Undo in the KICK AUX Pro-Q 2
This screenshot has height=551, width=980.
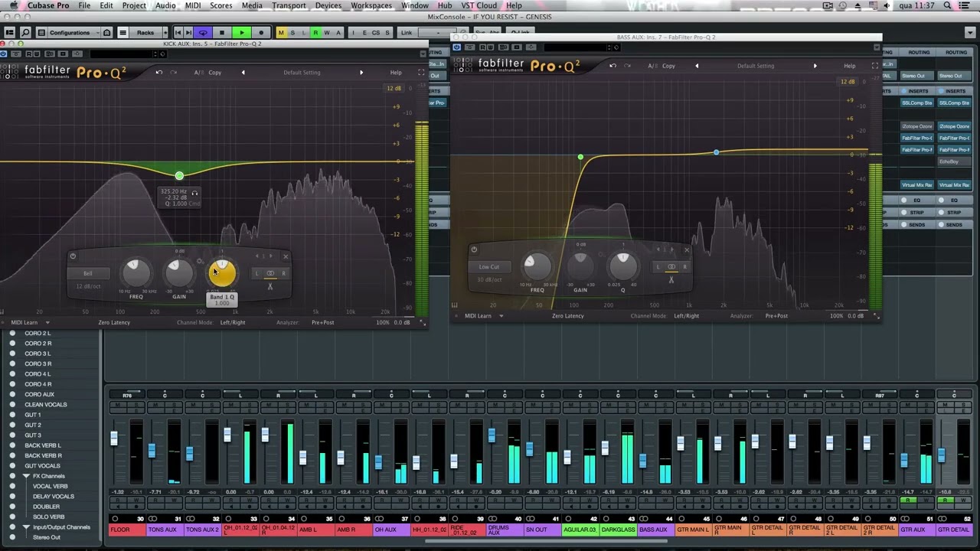click(x=159, y=73)
